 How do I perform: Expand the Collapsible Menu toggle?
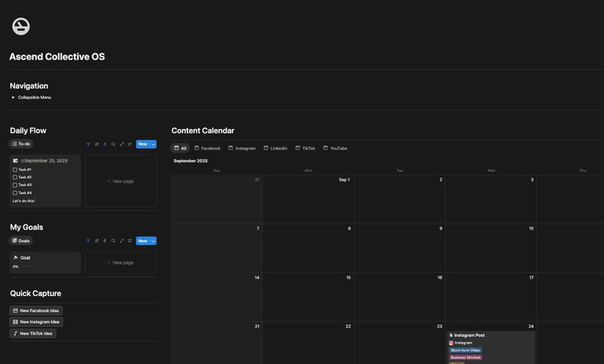13,97
